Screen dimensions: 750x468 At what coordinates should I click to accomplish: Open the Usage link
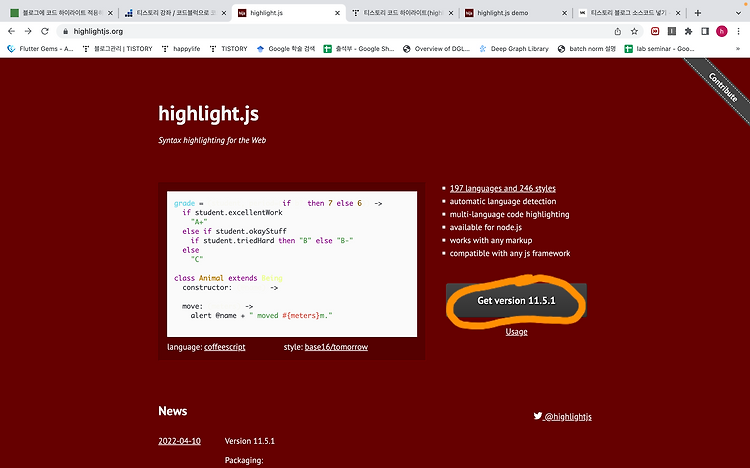(x=516, y=332)
